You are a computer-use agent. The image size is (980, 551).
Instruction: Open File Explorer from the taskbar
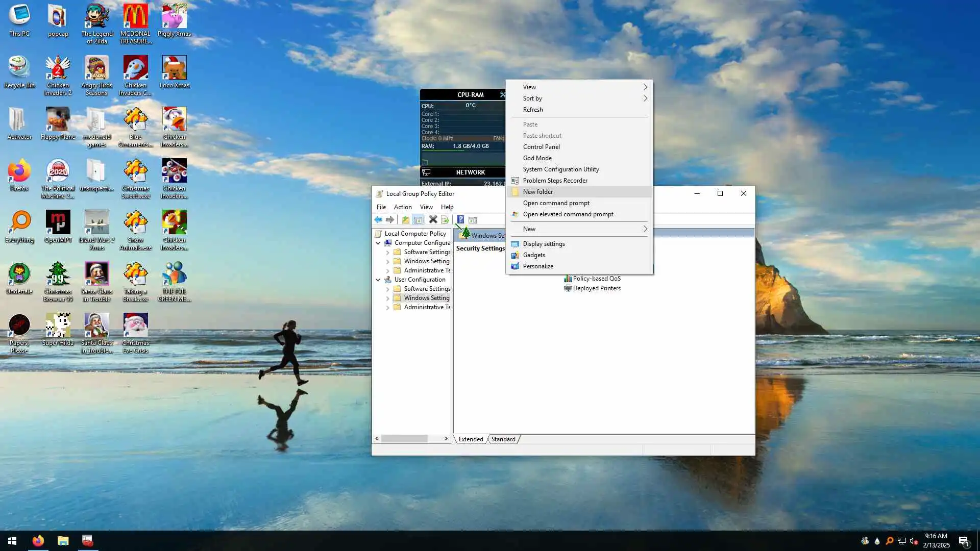[63, 541]
